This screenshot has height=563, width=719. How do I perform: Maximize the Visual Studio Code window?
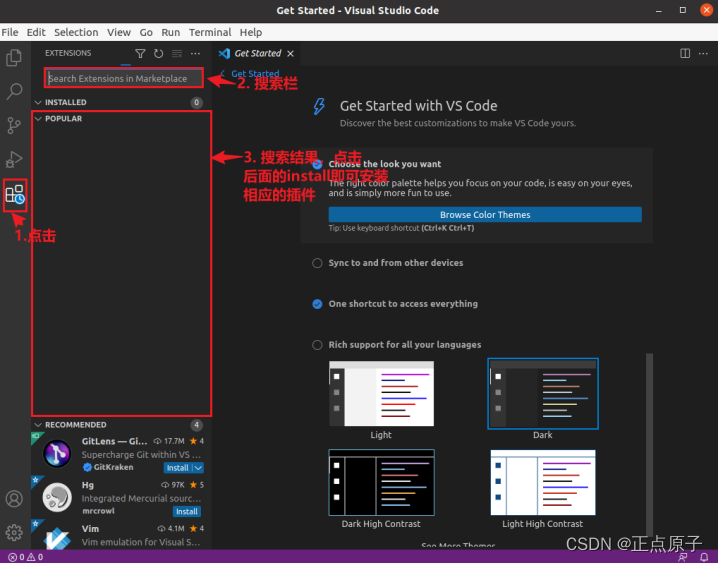[683, 10]
